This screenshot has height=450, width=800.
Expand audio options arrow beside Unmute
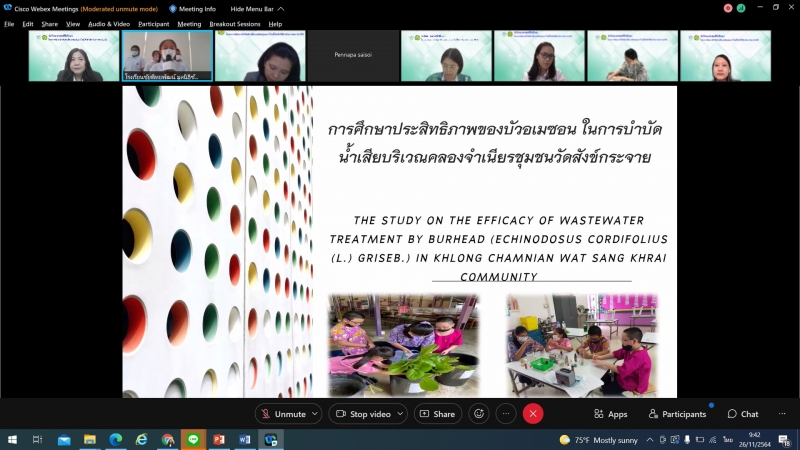[315, 414]
